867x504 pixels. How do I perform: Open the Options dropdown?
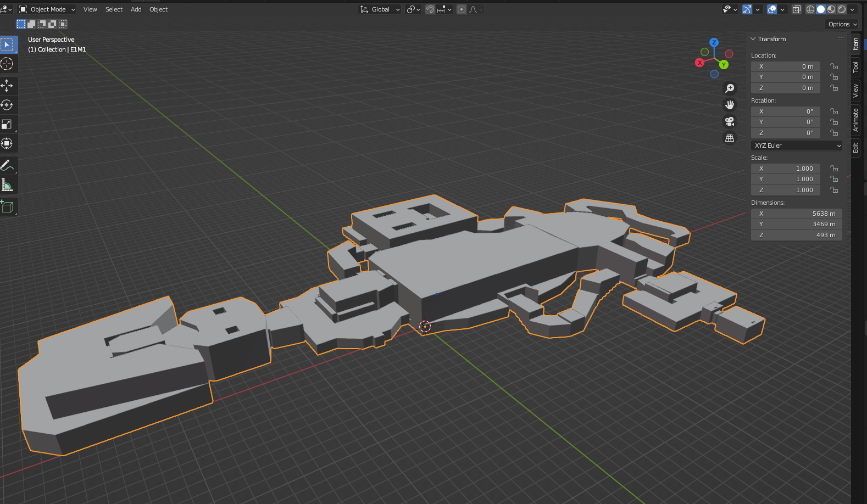click(842, 24)
